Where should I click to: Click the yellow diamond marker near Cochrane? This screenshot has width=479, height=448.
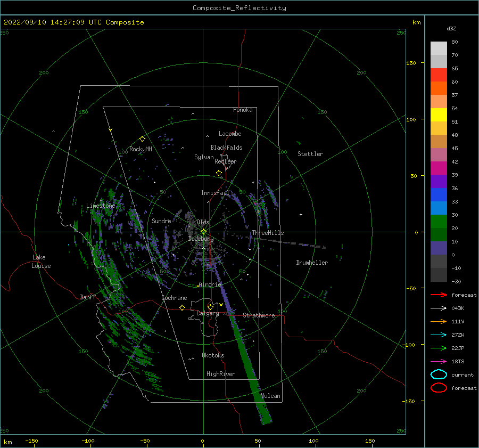[x=183, y=307]
